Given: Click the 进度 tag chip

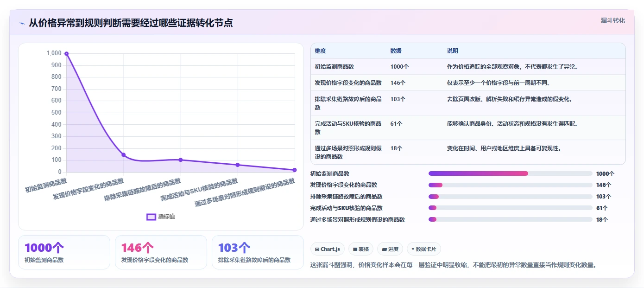Looking at the screenshot, I should [x=390, y=249].
